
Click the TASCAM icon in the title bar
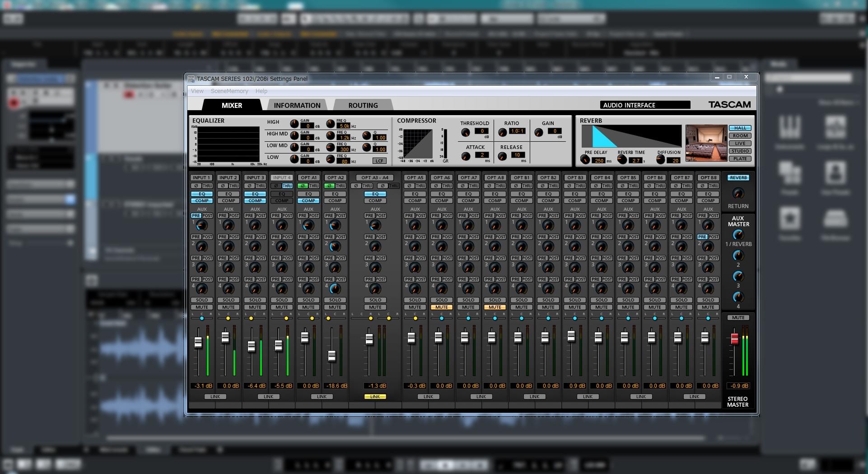pos(191,79)
